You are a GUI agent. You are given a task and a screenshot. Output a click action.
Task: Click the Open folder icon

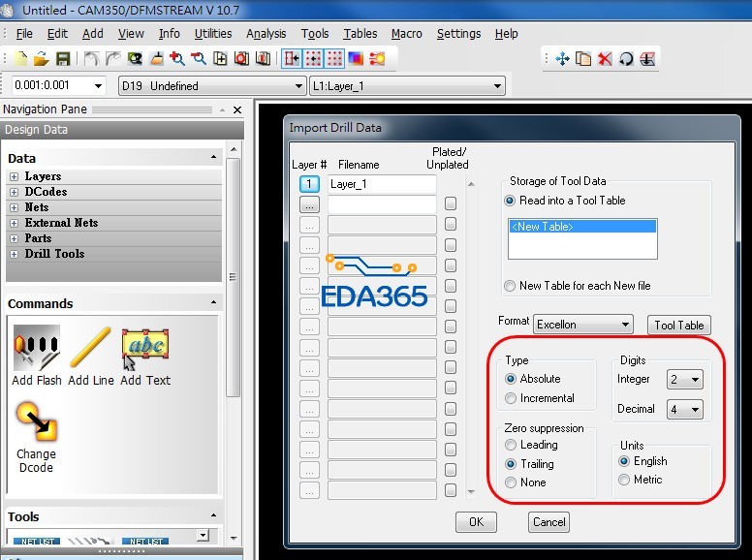(42, 59)
